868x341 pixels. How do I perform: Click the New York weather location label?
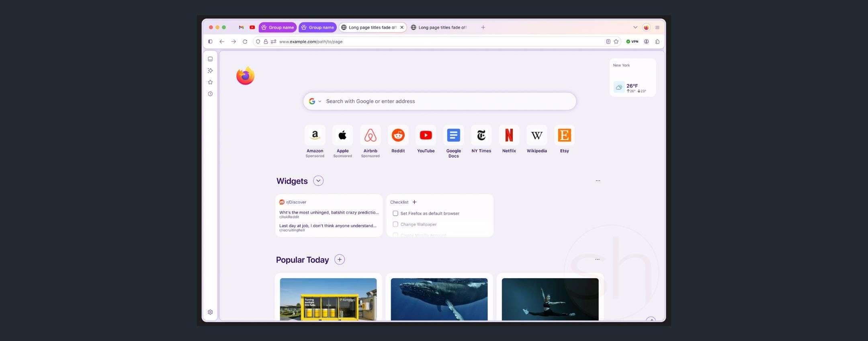coord(621,65)
